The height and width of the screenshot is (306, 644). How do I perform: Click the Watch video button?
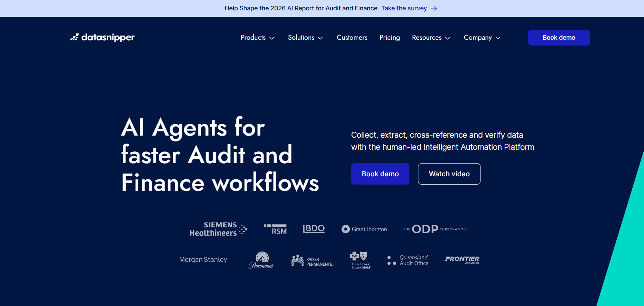coord(449,174)
